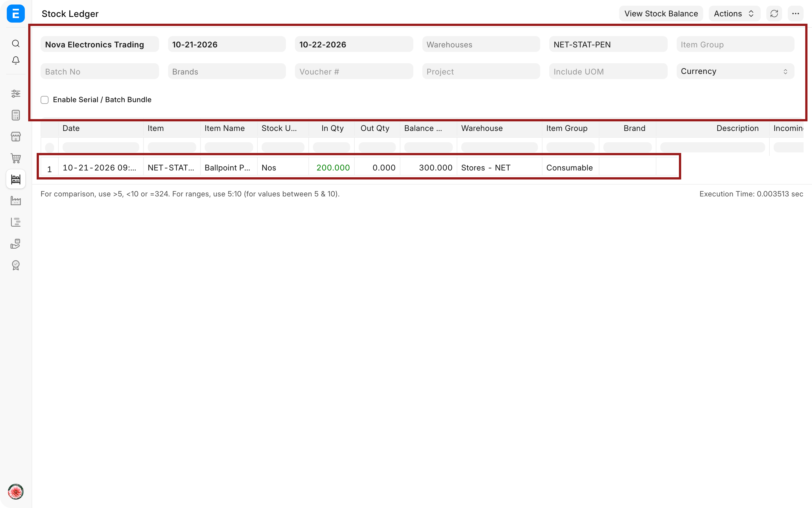The height and width of the screenshot is (508, 812).
Task: Open the Item Group filter field
Action: point(735,44)
